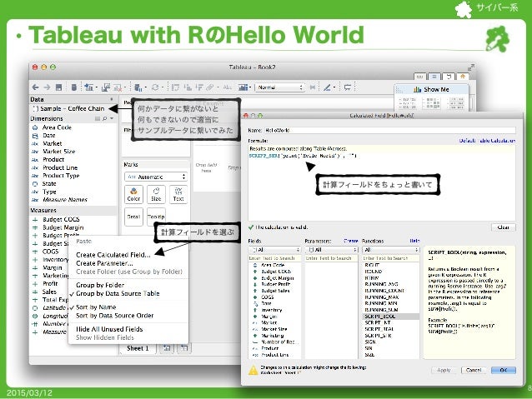
Task: Open the Fields 'All' dropdown in dialog
Action: pyautogui.click(x=275, y=250)
